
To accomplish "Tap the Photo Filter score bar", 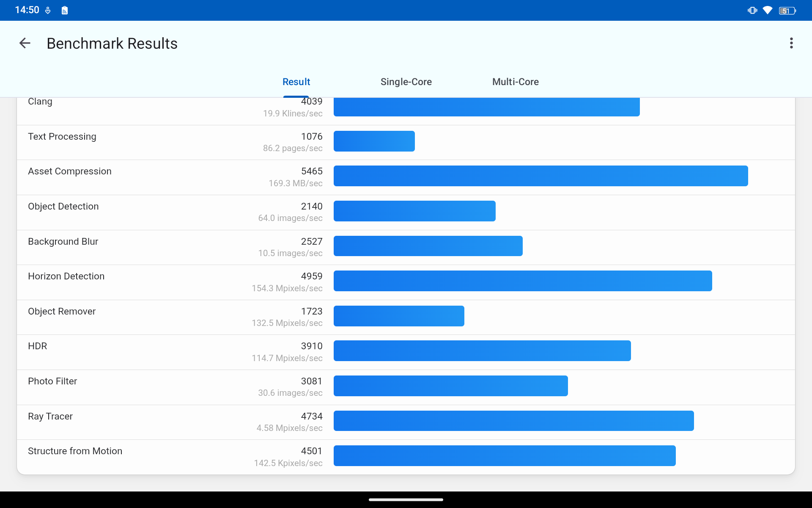I will 450,386.
